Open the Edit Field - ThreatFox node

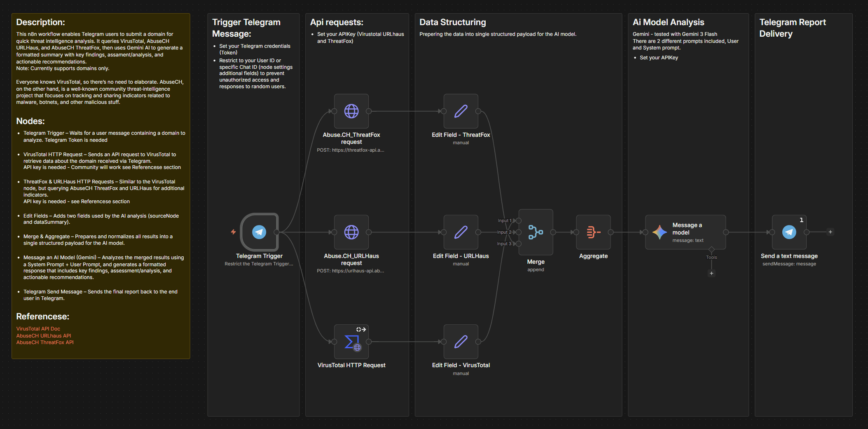pos(461,111)
